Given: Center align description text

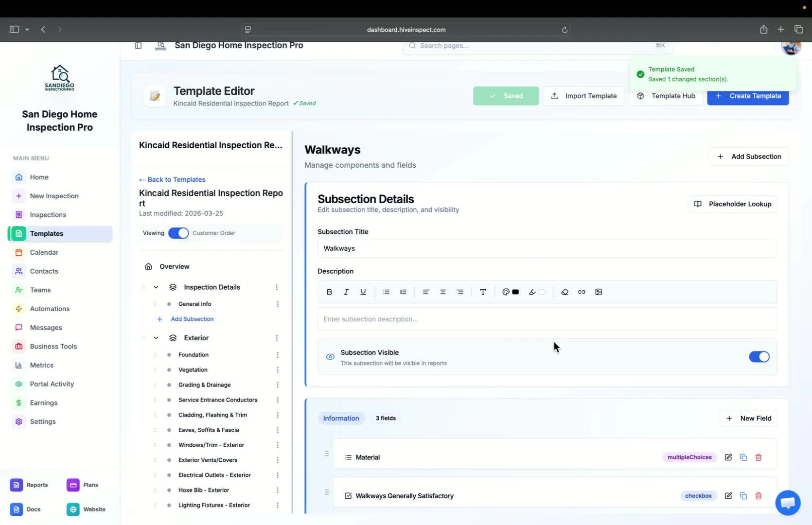Looking at the screenshot, I should (443, 292).
